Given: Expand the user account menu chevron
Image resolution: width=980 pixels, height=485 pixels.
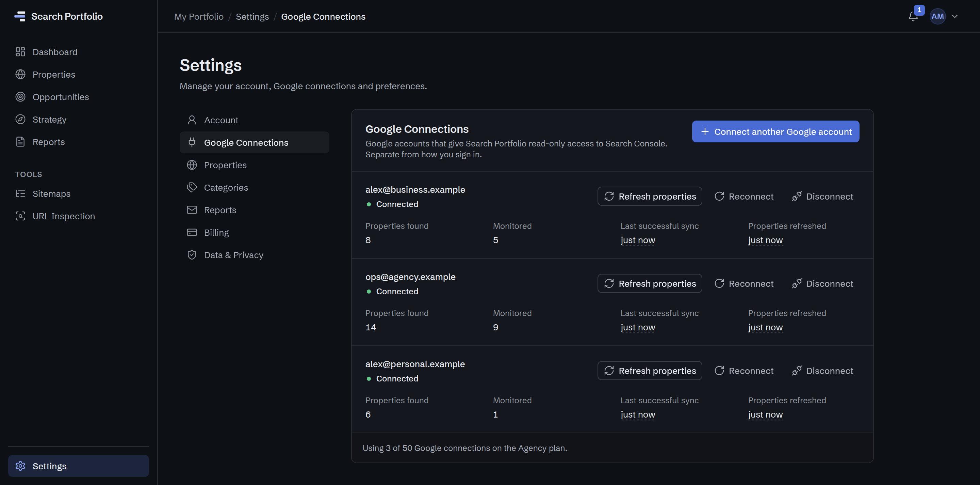Looking at the screenshot, I should click(x=954, y=16).
